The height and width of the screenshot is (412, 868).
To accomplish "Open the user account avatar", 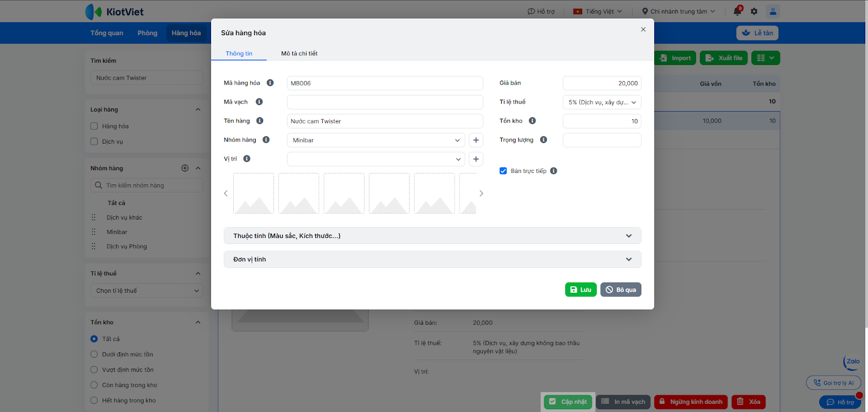I will pos(773,11).
